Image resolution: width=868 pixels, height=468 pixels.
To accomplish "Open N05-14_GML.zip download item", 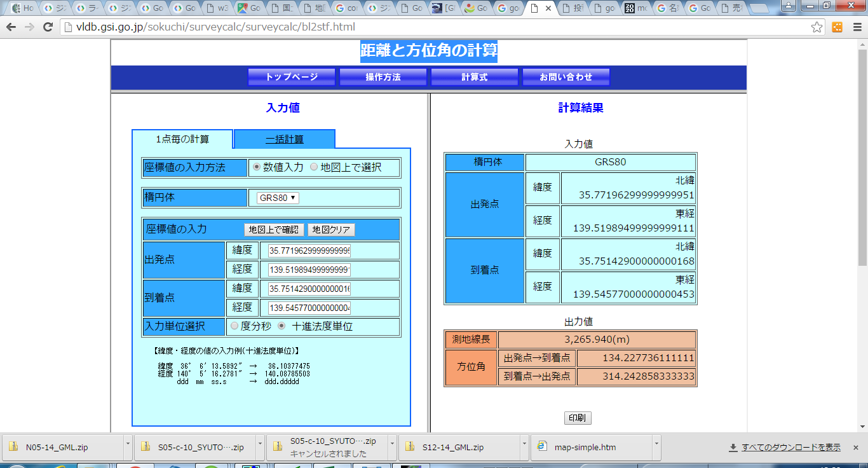I will [57, 447].
